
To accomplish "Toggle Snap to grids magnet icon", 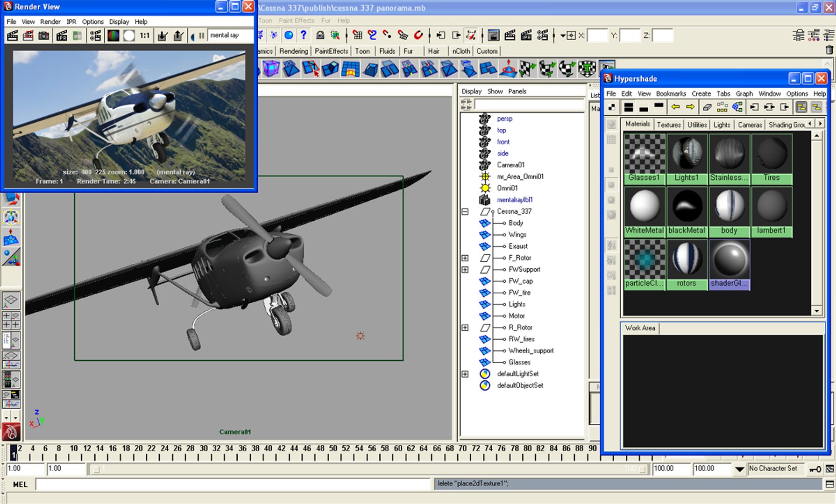I will [x=357, y=35].
